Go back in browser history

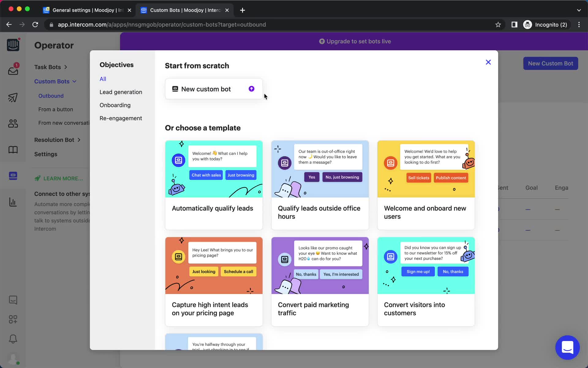pos(9,25)
